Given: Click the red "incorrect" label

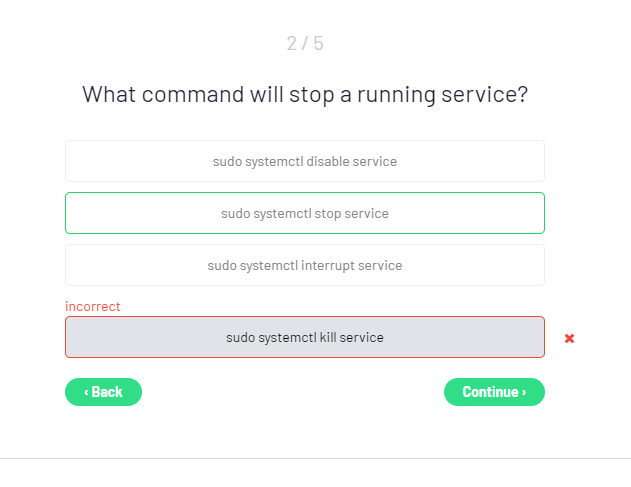Looking at the screenshot, I should point(93,306).
